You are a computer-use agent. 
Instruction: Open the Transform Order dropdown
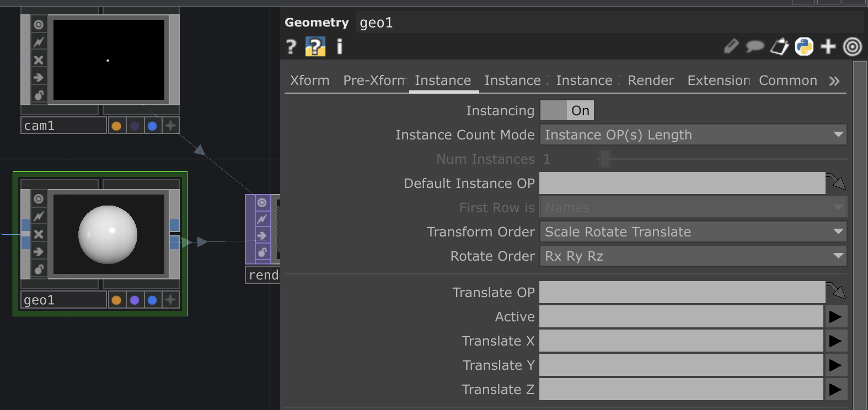[x=693, y=232]
